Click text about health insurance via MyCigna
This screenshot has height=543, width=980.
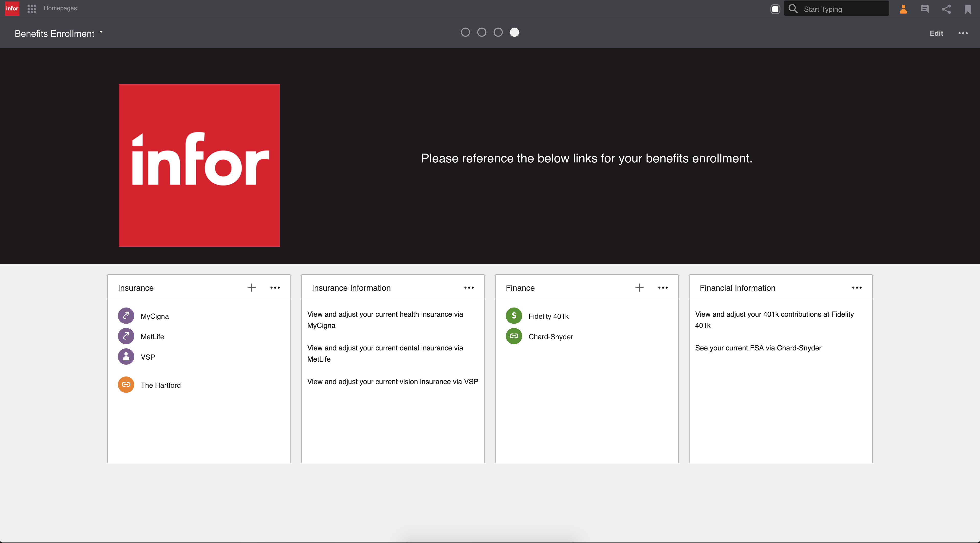(x=385, y=320)
